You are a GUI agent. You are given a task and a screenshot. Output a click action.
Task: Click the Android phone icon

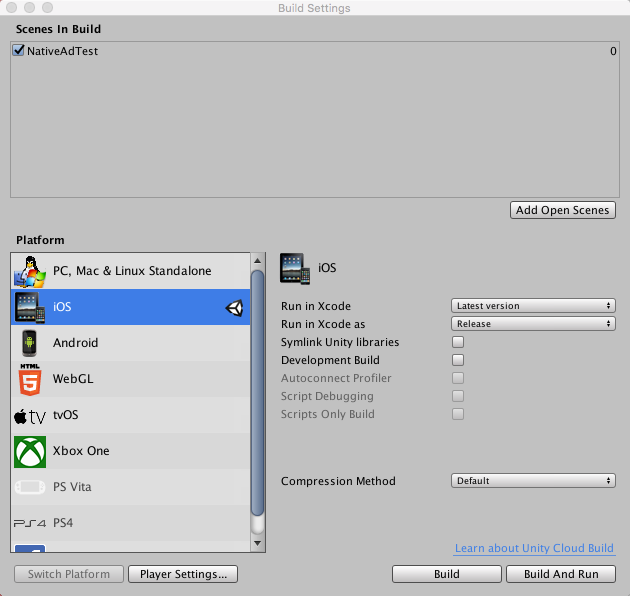coord(29,343)
